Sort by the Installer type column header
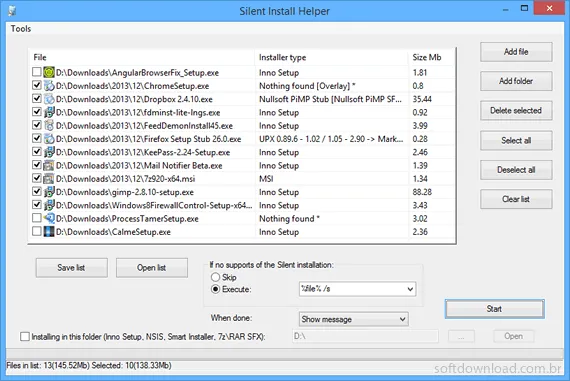 331,57
